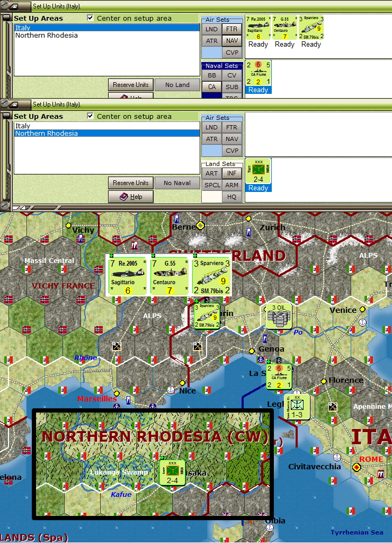The height and width of the screenshot is (543, 392).
Task: Select Sparviero SM.79bis unit in top panel
Action: point(311,28)
